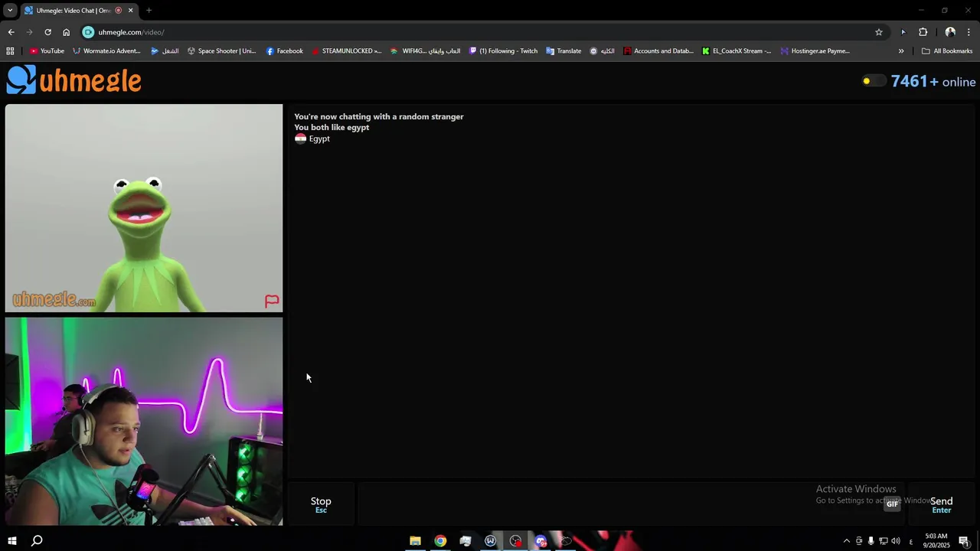
Task: Open the STEAMUNLOCKED bookmark
Action: 345,51
